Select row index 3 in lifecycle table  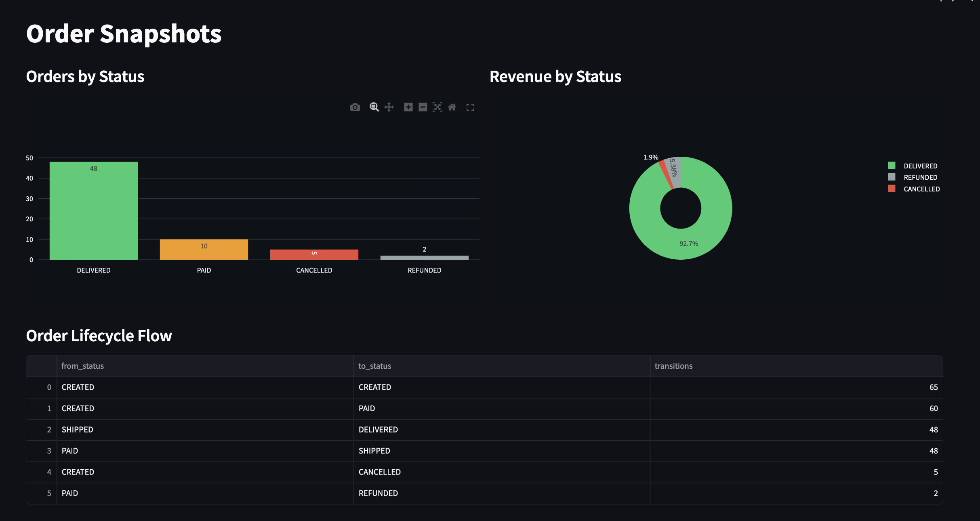click(x=42, y=451)
